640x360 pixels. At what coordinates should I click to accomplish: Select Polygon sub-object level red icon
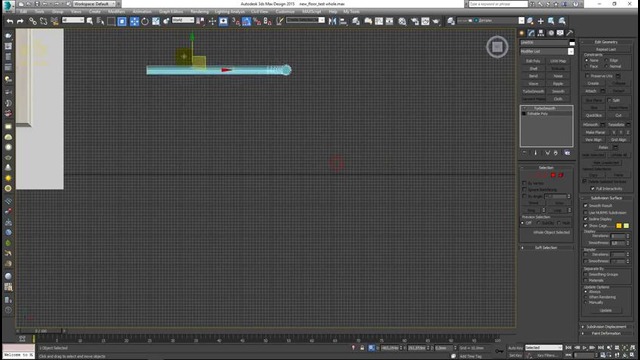[x=553, y=175]
